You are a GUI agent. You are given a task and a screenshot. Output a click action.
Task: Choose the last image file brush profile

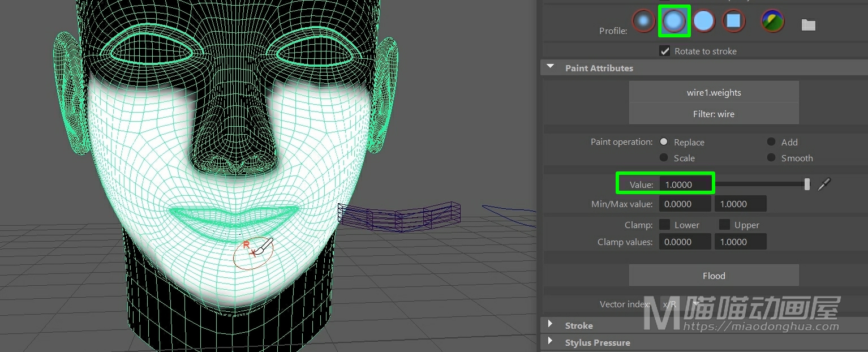pos(772,22)
